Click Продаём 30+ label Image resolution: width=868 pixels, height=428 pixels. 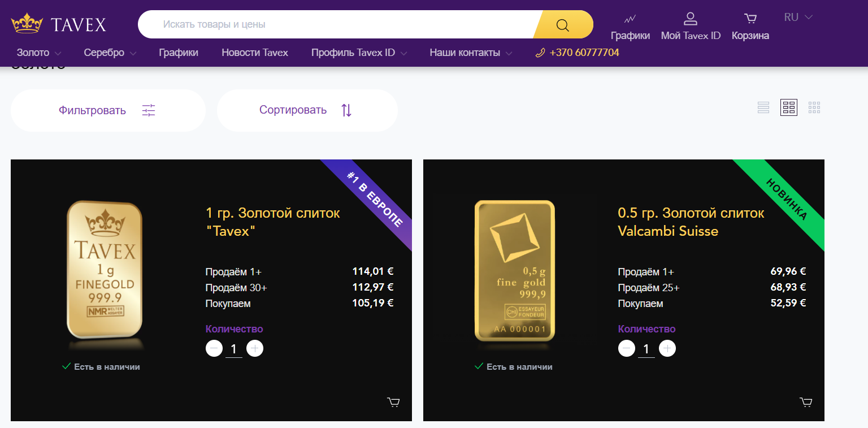point(236,288)
